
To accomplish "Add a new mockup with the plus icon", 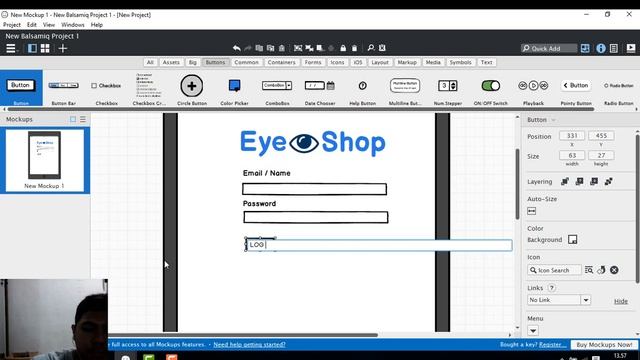I will (x=62, y=48).
